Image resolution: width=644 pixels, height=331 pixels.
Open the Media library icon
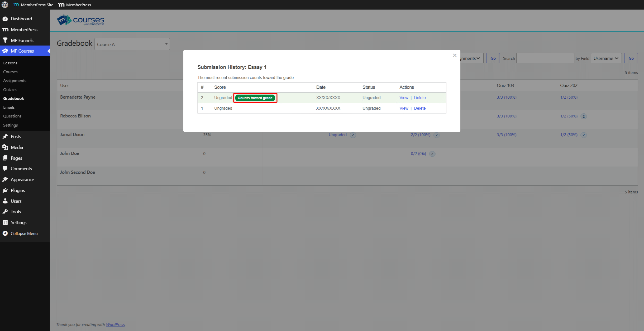[5, 147]
